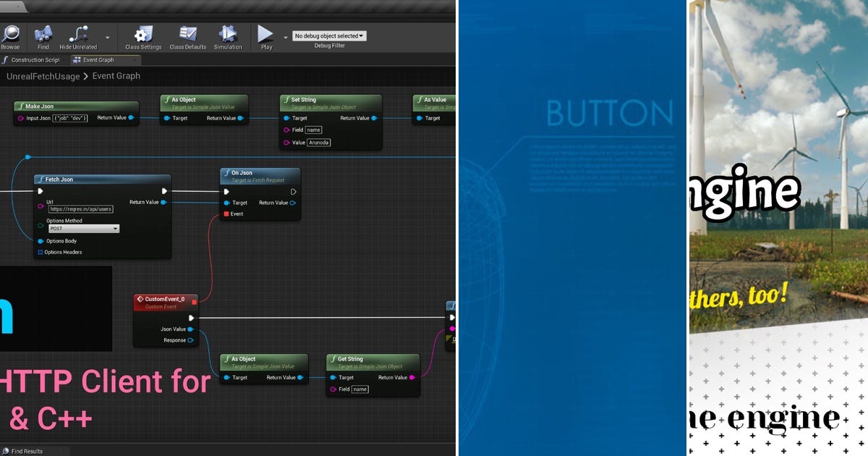Screen dimensions: 868x456
Task: Click the Event Graph breadcrumb label
Action: click(117, 75)
